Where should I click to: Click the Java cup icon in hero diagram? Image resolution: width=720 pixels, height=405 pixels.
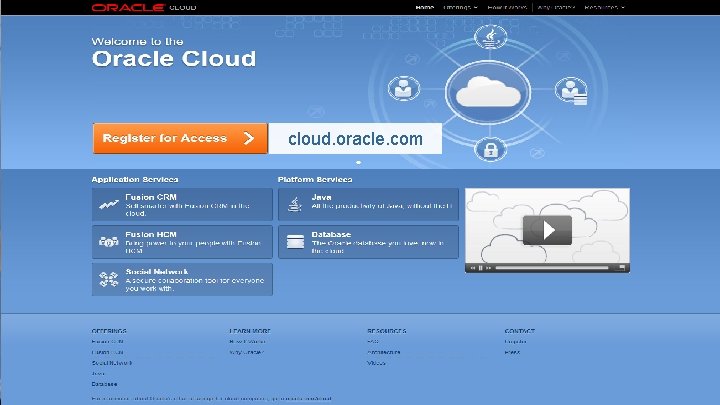490,37
